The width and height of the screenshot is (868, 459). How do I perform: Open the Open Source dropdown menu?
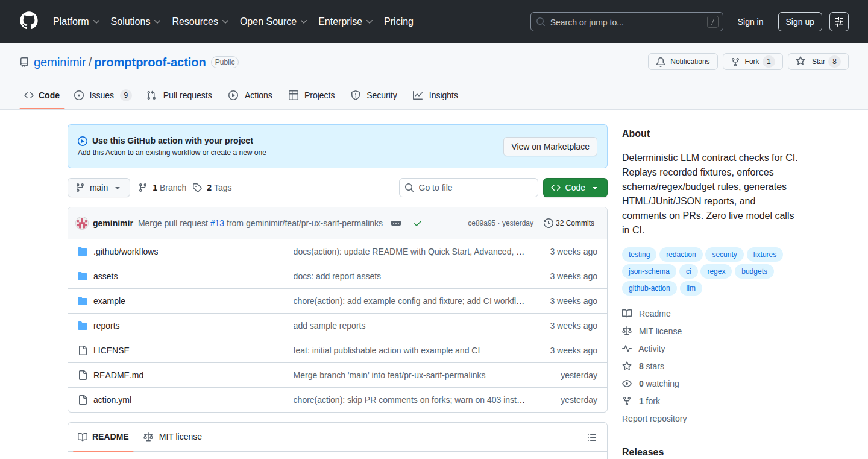274,21
